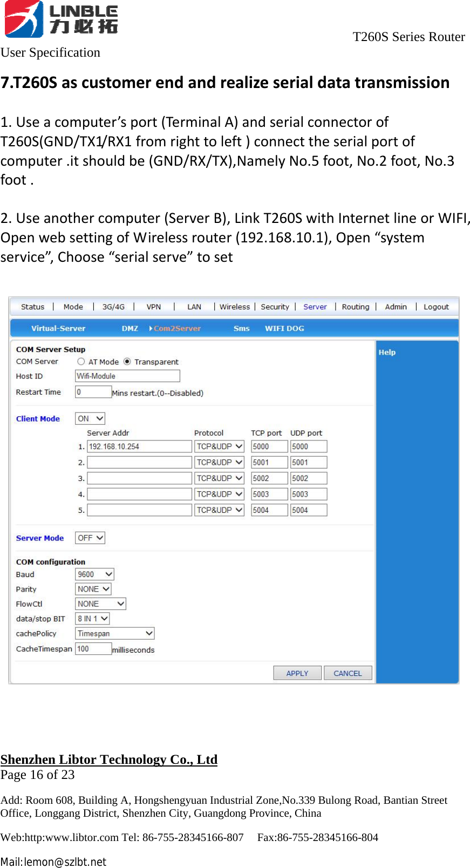
Task: Open the VPN menu tab
Action: click(154, 307)
